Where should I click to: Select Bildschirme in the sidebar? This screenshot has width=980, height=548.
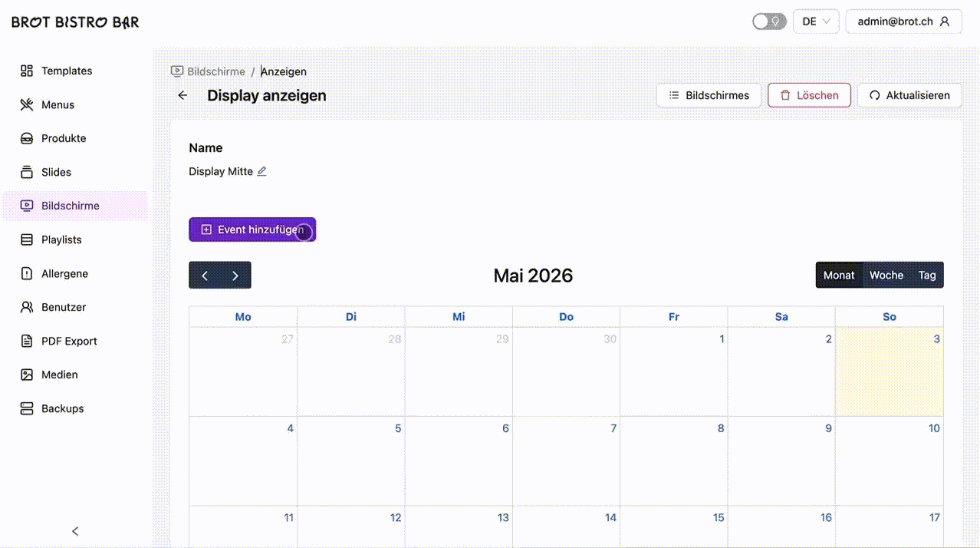74,206
